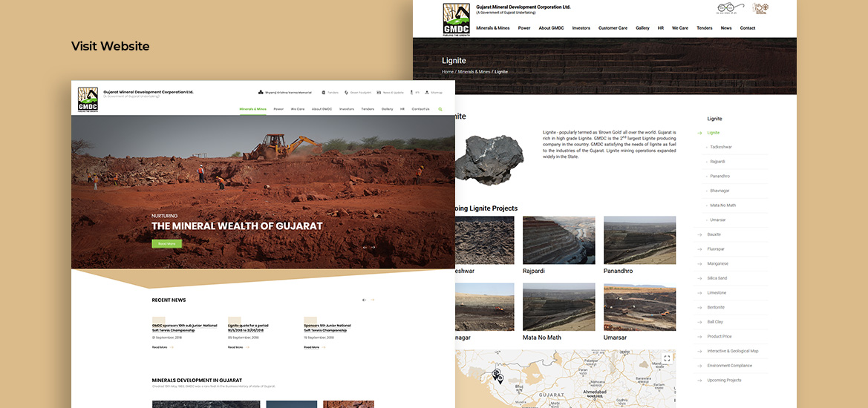Image resolution: width=868 pixels, height=408 pixels.
Task: Open News on the Lignite page menu
Action: click(726, 27)
